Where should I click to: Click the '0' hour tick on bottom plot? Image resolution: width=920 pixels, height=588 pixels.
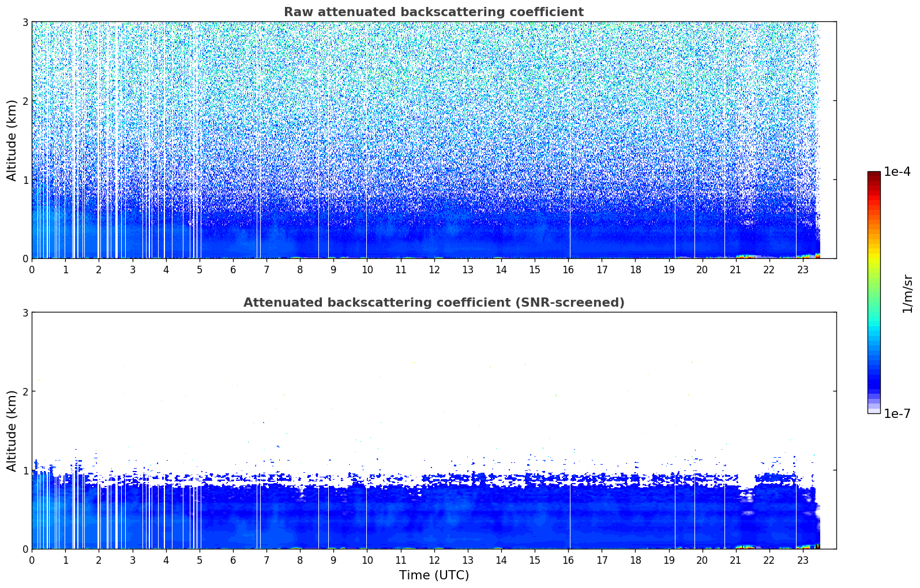coord(32,560)
